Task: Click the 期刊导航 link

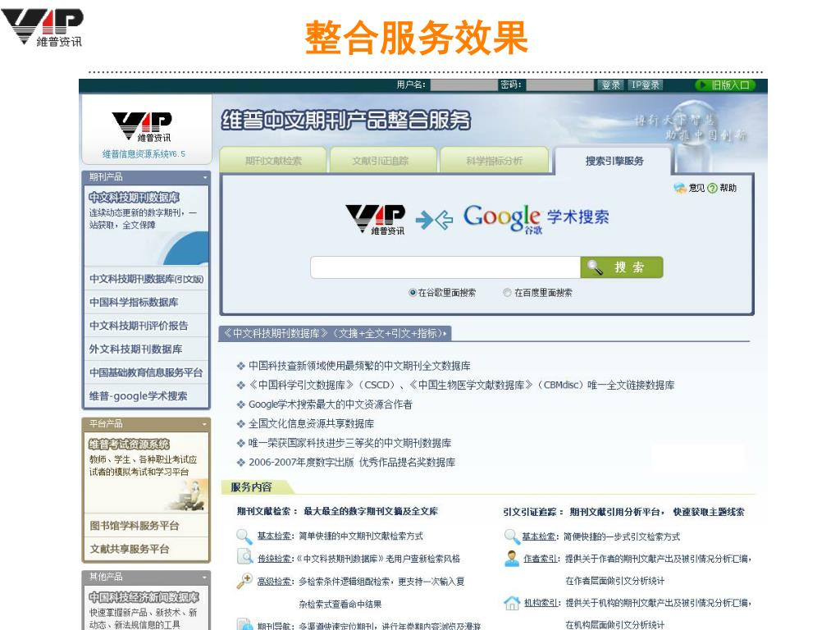Action: click(274, 626)
